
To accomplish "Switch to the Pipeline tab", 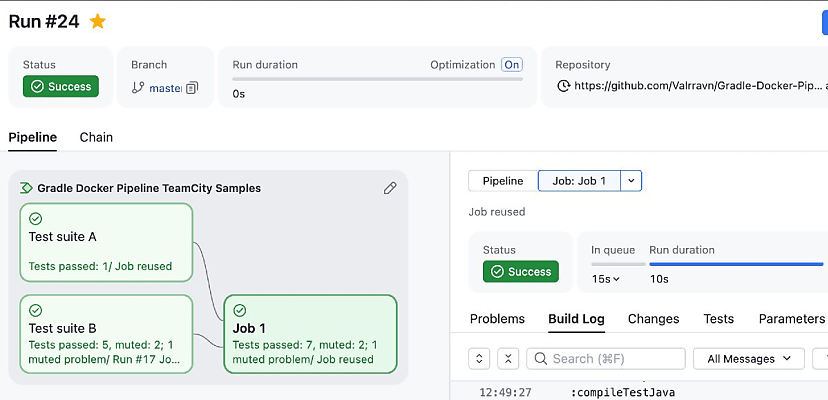I will 33,137.
